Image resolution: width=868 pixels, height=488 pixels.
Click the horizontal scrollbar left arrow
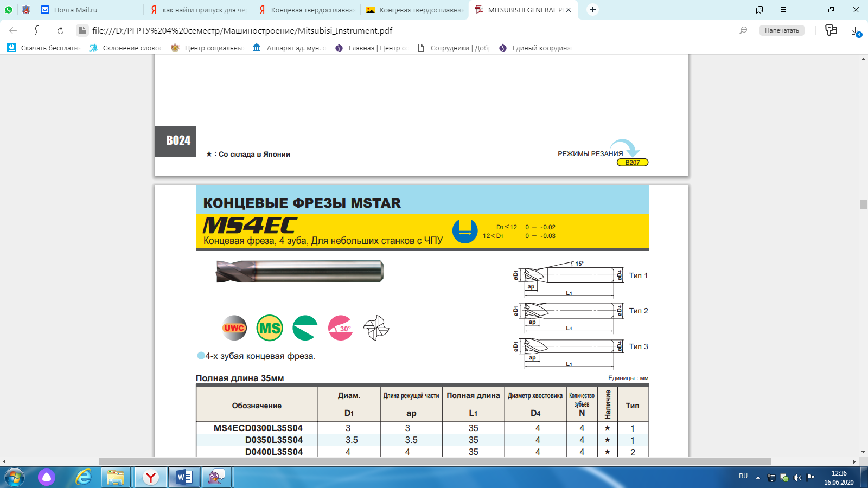[4, 462]
